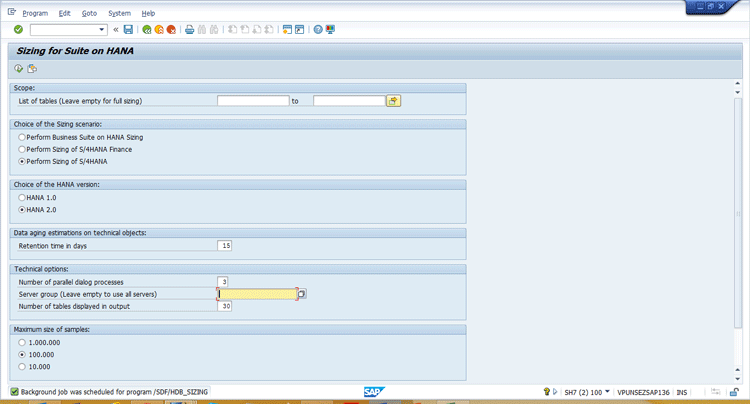Click the Number of tables displayed in output field
This screenshot has width=750, height=404.
point(224,306)
